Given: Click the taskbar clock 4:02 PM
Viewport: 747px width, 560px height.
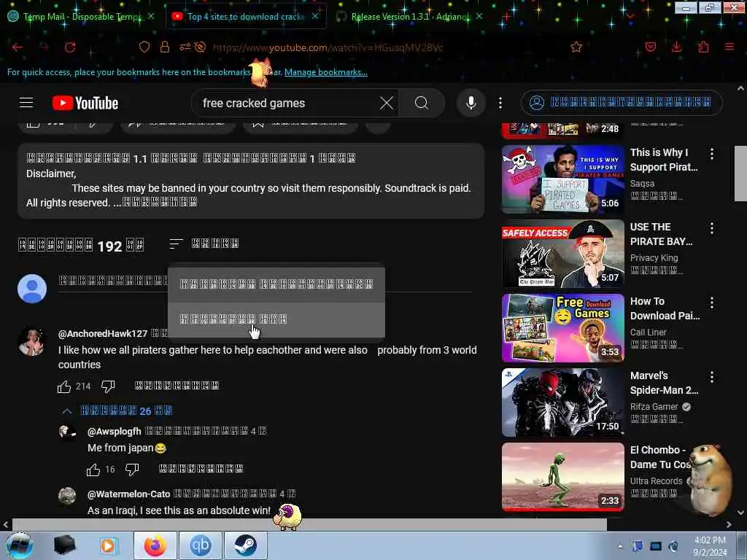Looking at the screenshot, I should click(x=710, y=546).
